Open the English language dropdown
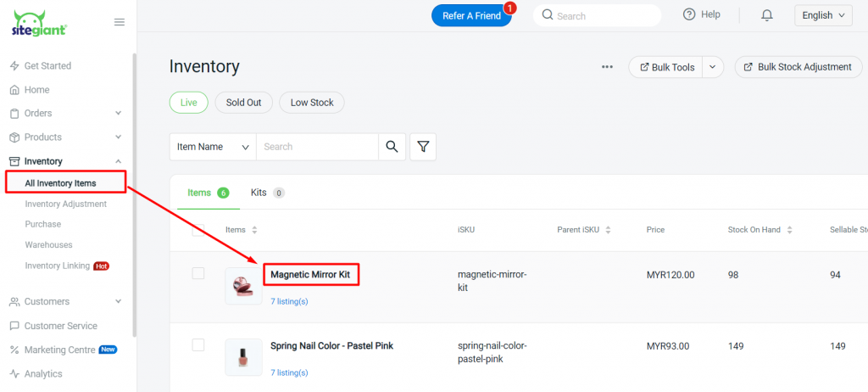This screenshot has height=392, width=868. (823, 15)
